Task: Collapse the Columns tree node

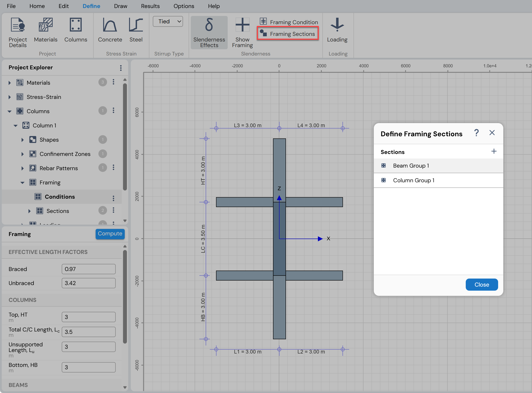Action: [x=9, y=111]
